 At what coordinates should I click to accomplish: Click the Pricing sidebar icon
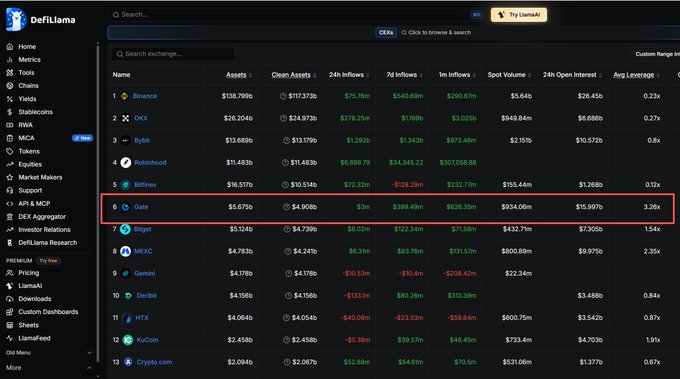tap(10, 273)
